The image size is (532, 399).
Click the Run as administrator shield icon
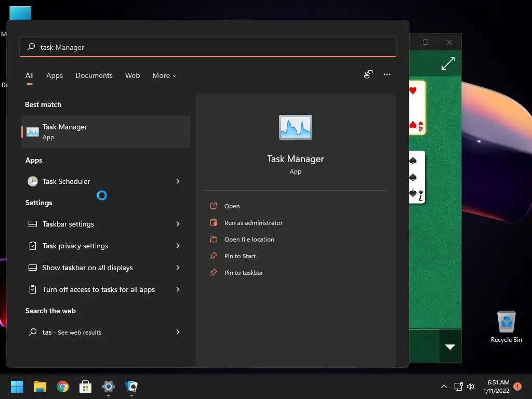[x=214, y=222]
